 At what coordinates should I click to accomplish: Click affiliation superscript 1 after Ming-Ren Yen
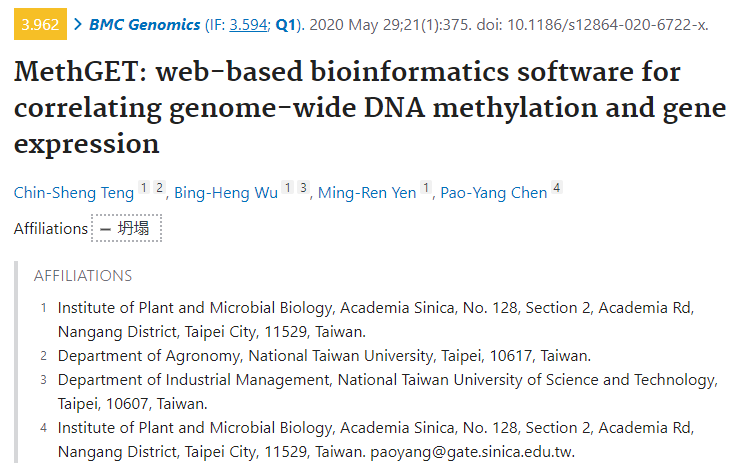click(426, 187)
